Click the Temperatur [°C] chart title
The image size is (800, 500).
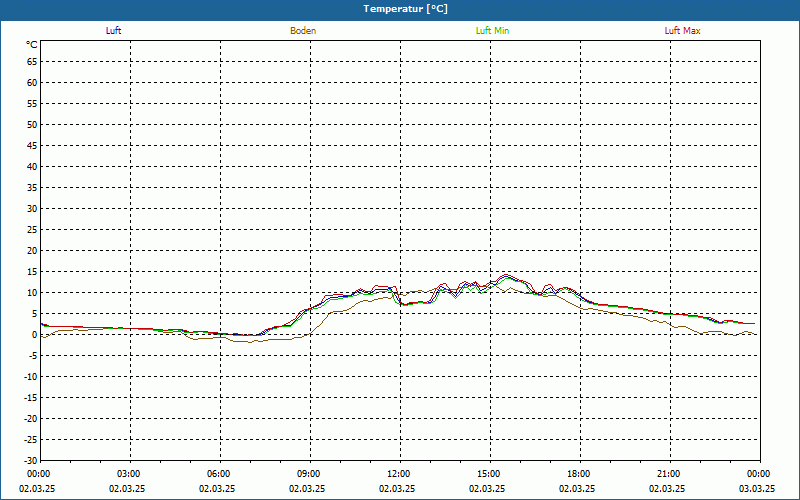(x=406, y=9)
